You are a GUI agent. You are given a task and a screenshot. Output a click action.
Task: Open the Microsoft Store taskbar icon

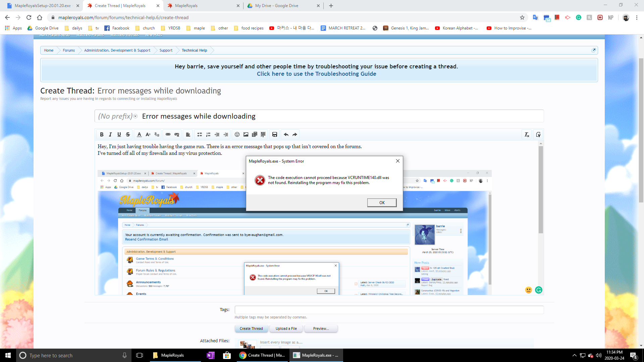tap(227, 355)
